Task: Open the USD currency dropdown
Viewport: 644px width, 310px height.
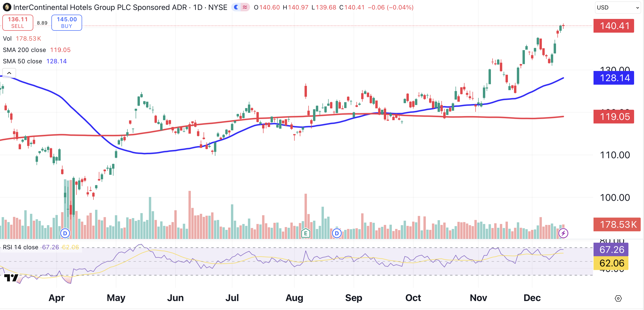Action: 618,8
